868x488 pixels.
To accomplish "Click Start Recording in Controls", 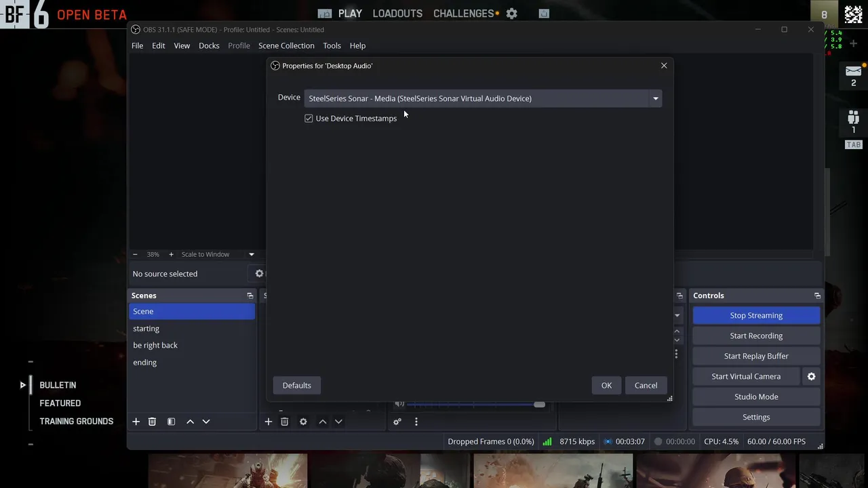I will click(756, 335).
